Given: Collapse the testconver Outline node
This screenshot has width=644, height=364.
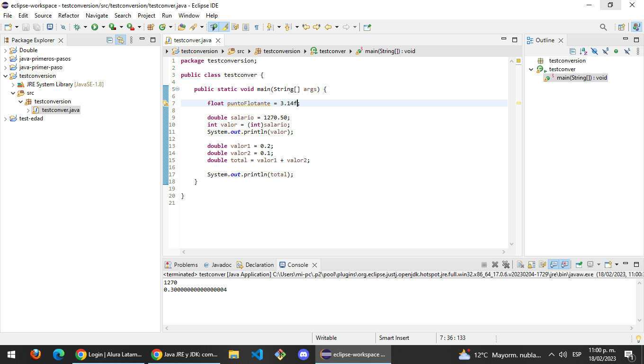Looking at the screenshot, I should point(531,69).
